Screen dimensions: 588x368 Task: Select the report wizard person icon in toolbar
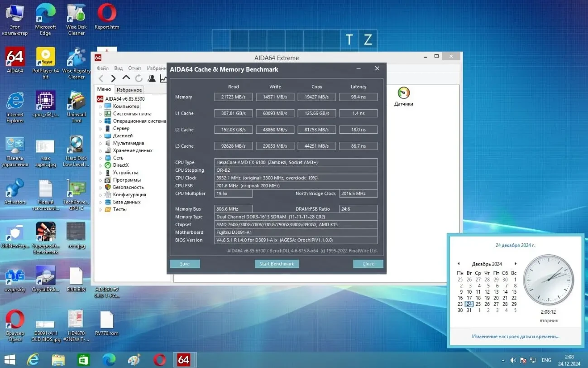click(151, 77)
